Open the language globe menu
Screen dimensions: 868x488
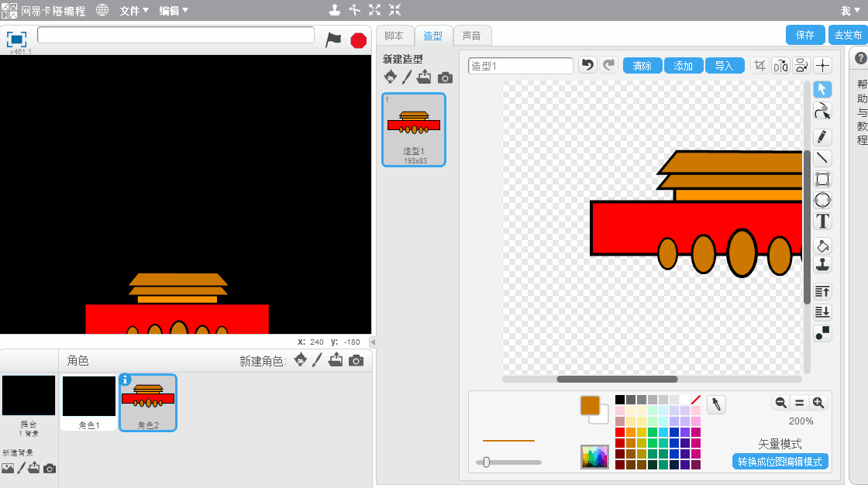point(102,10)
